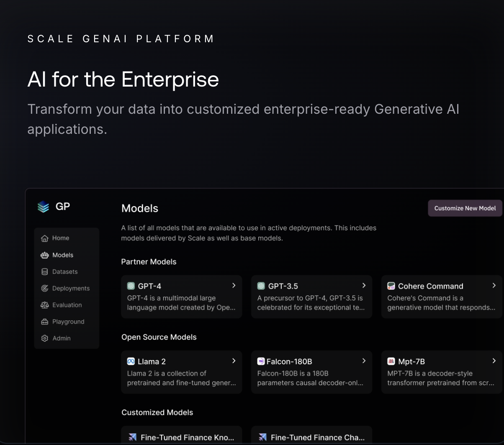Click the Fine-Tuned Finance Cha... icon
The width and height of the screenshot is (504, 445).
tap(262, 437)
